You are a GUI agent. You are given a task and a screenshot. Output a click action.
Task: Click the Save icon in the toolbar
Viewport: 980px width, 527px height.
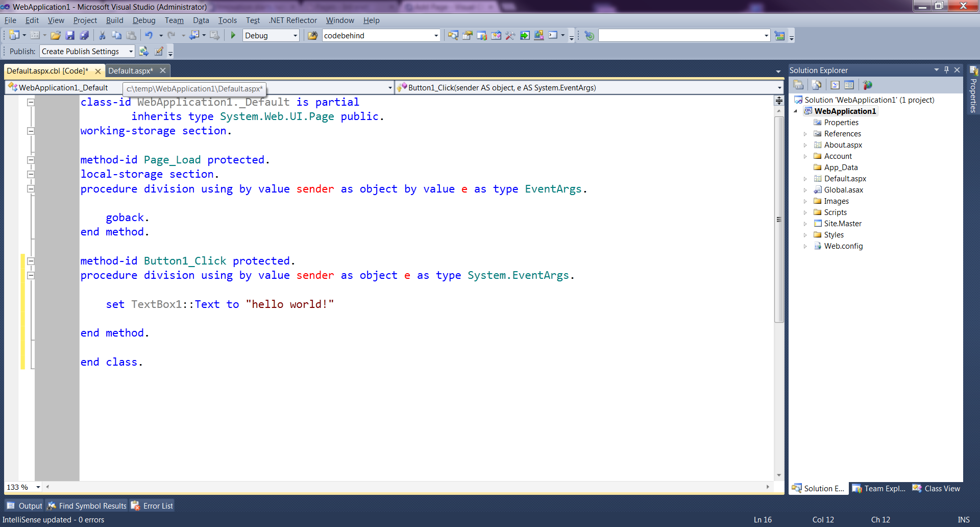click(70, 35)
